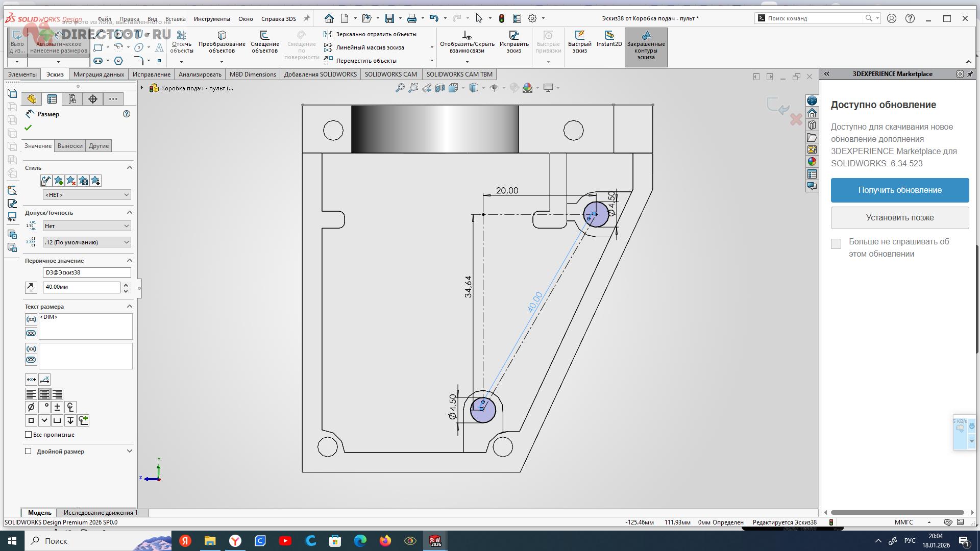Check the 'Двойной размер' checkbox
The image size is (980, 551).
pos(29,452)
